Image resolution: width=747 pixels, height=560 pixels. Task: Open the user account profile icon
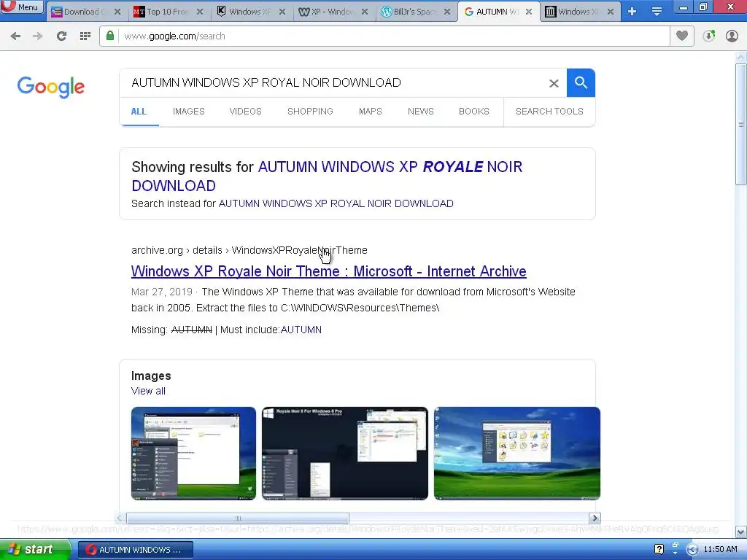pos(732,36)
